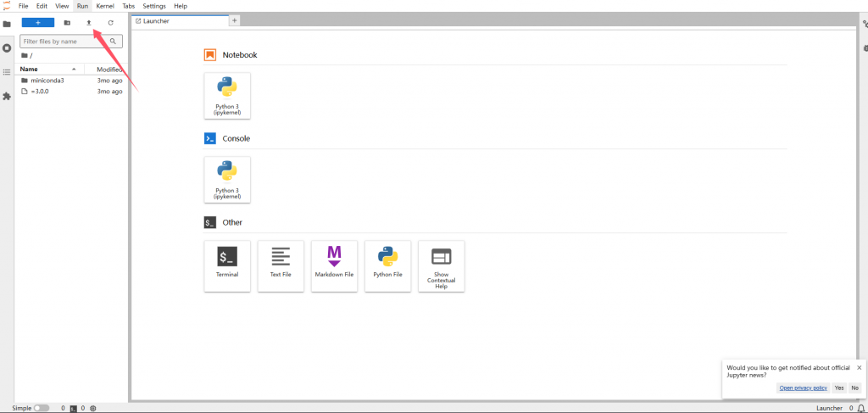Open notifications bell in status bar
This screenshot has width=868, height=413.
860,408
